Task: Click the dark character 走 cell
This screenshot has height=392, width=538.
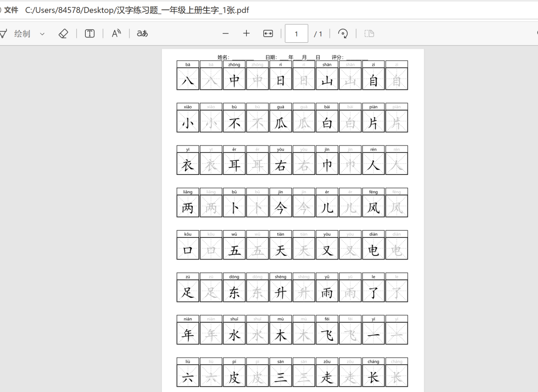Action: pos(327,376)
